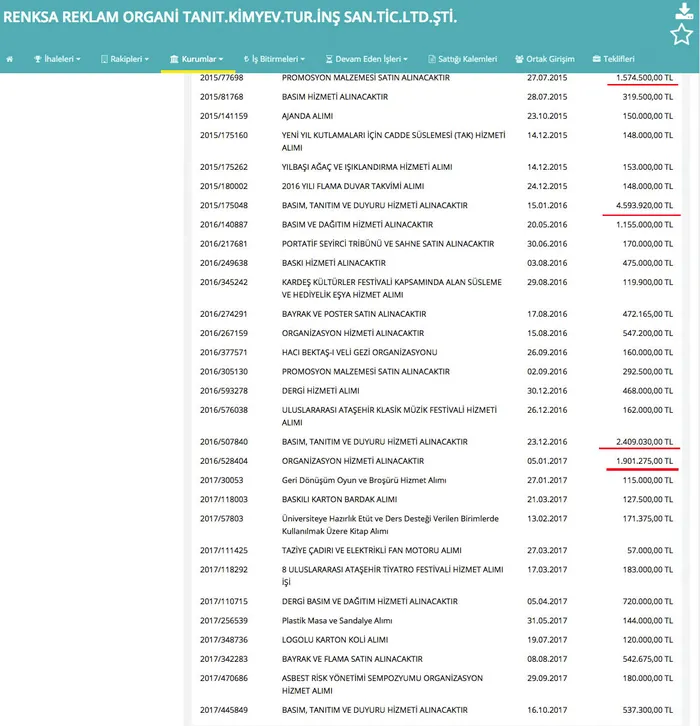
Task: Select tender row 2015/77698
Action: (x=222, y=77)
